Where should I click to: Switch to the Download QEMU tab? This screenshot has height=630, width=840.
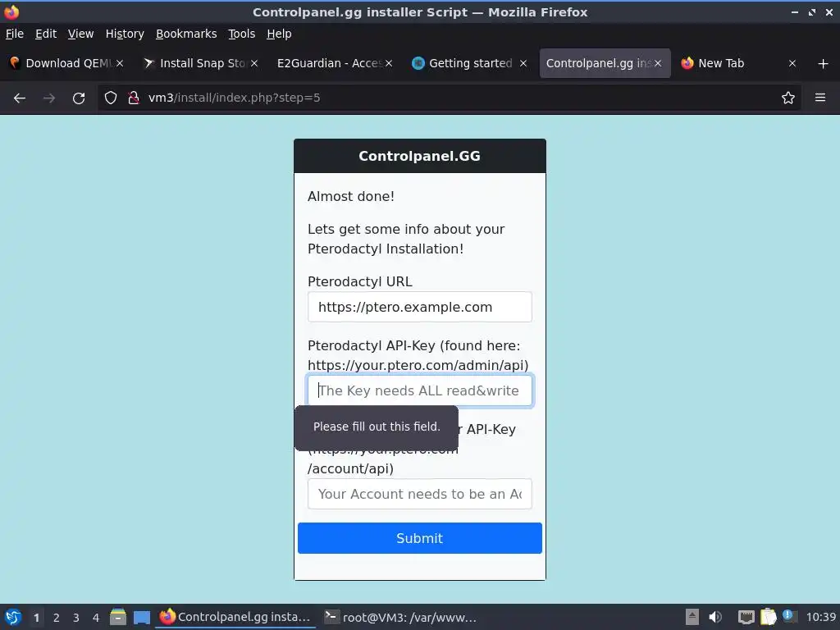[66, 63]
